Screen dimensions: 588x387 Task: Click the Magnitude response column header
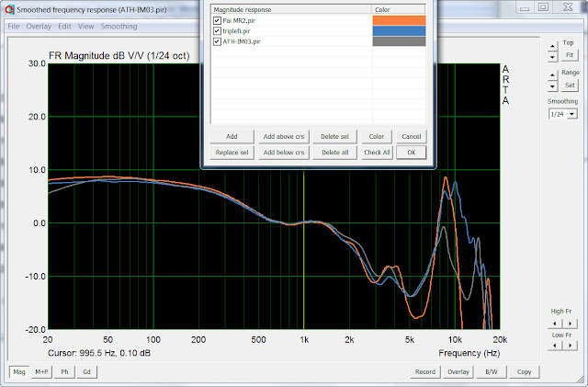pyautogui.click(x=292, y=9)
